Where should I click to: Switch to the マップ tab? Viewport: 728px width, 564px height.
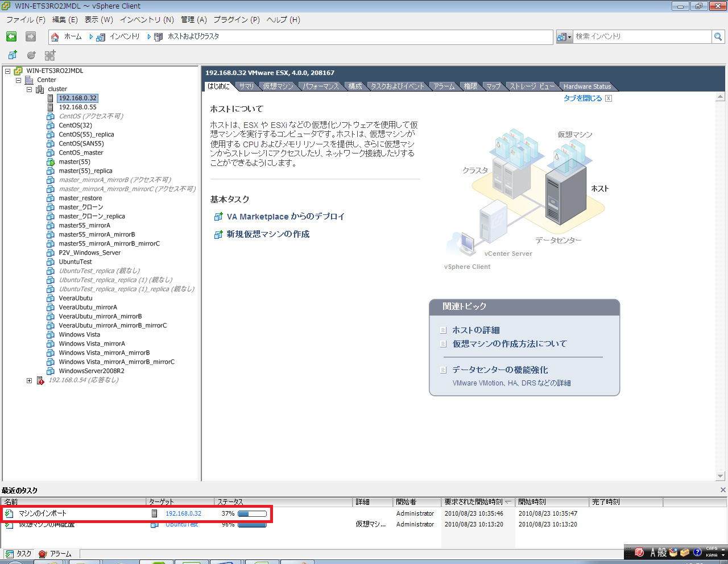(494, 86)
